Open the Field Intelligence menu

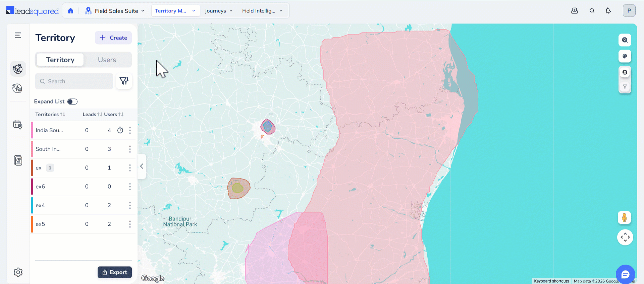(262, 11)
